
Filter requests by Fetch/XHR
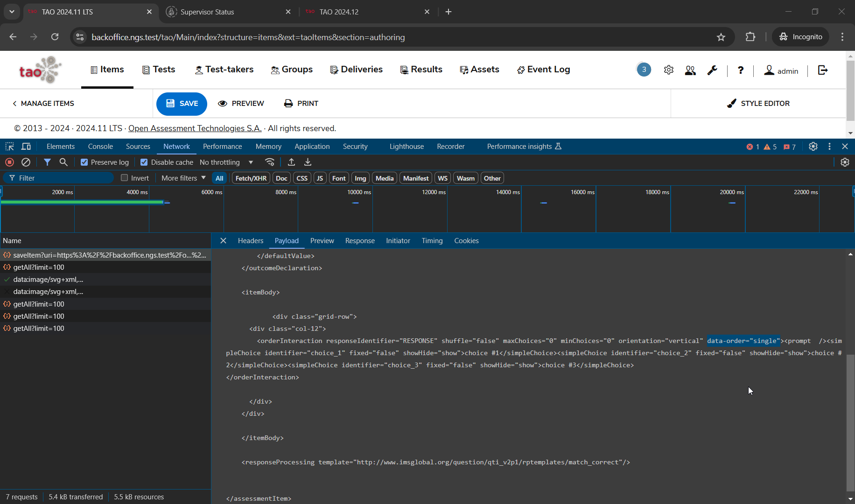[251, 178]
